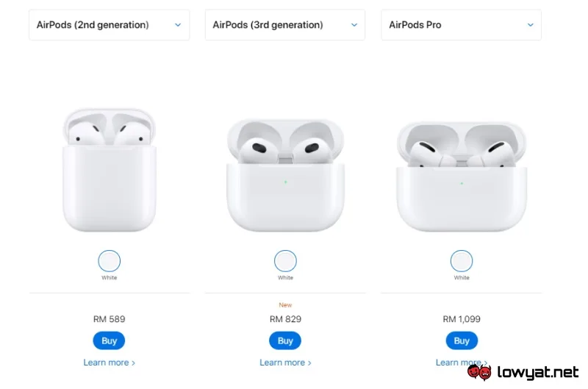The image size is (588, 389).
Task: Open the AirPods (2nd generation) dropdown
Action: tap(109, 25)
